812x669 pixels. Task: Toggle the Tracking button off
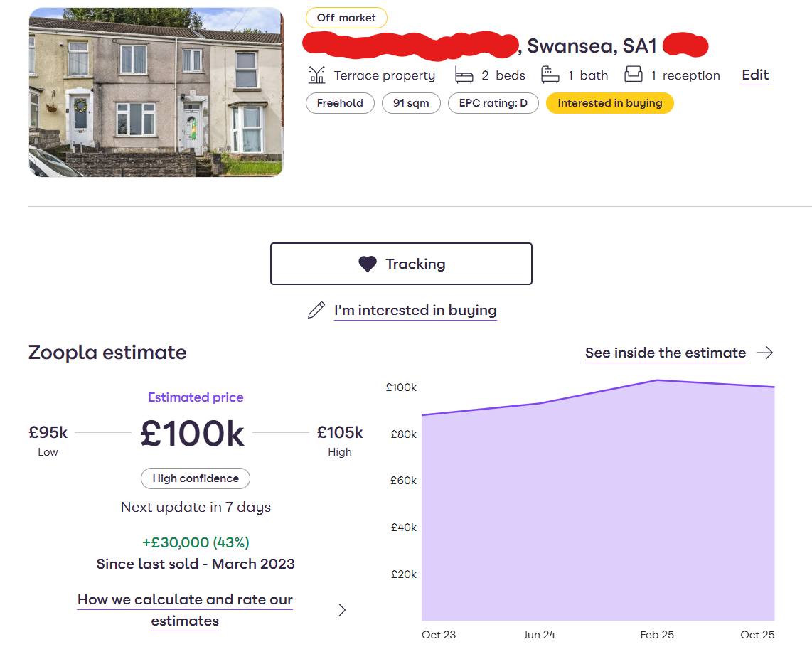coord(401,264)
